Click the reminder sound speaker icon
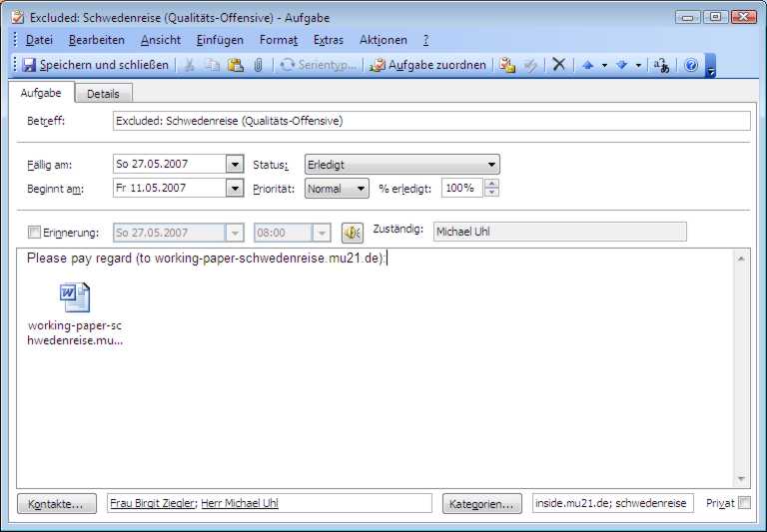The image size is (767, 532). tap(353, 233)
